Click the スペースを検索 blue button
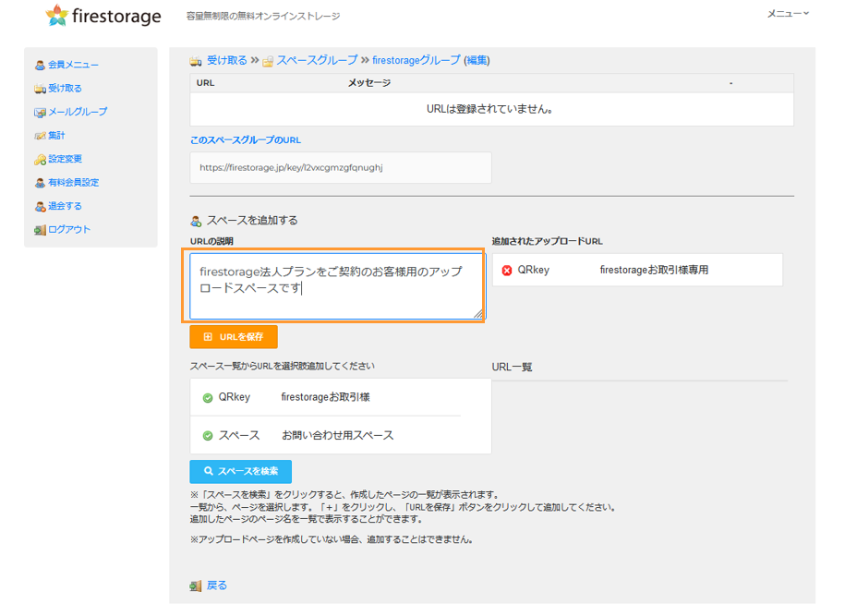This screenshot has height=616, width=857. [x=240, y=471]
